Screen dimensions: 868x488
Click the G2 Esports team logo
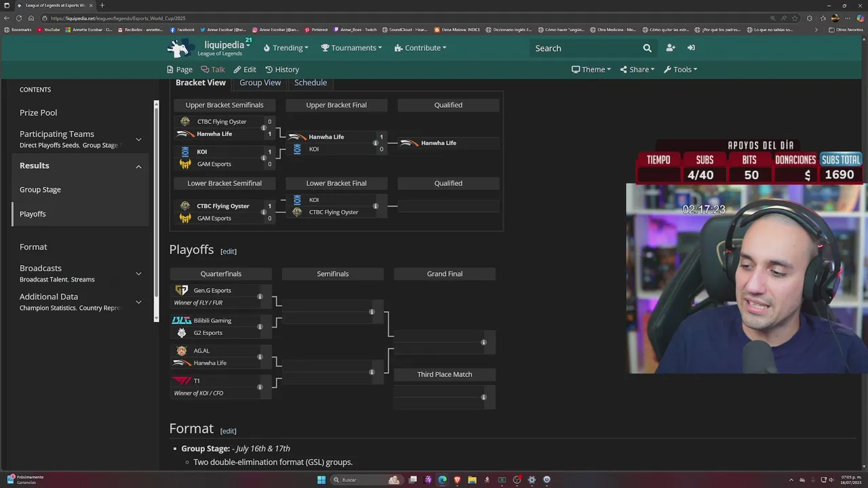(182, 333)
